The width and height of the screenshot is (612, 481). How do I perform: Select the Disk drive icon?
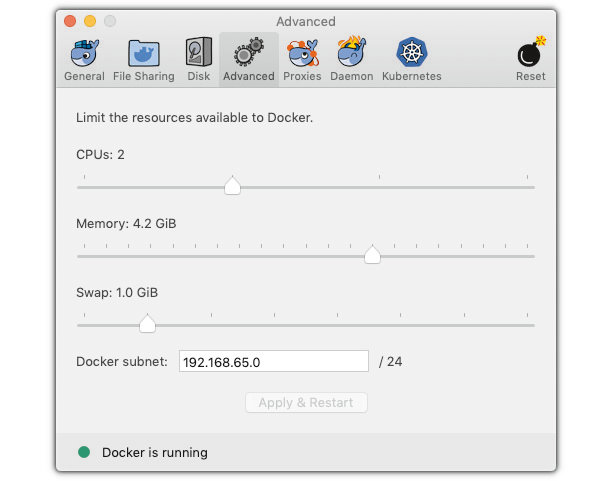198,53
